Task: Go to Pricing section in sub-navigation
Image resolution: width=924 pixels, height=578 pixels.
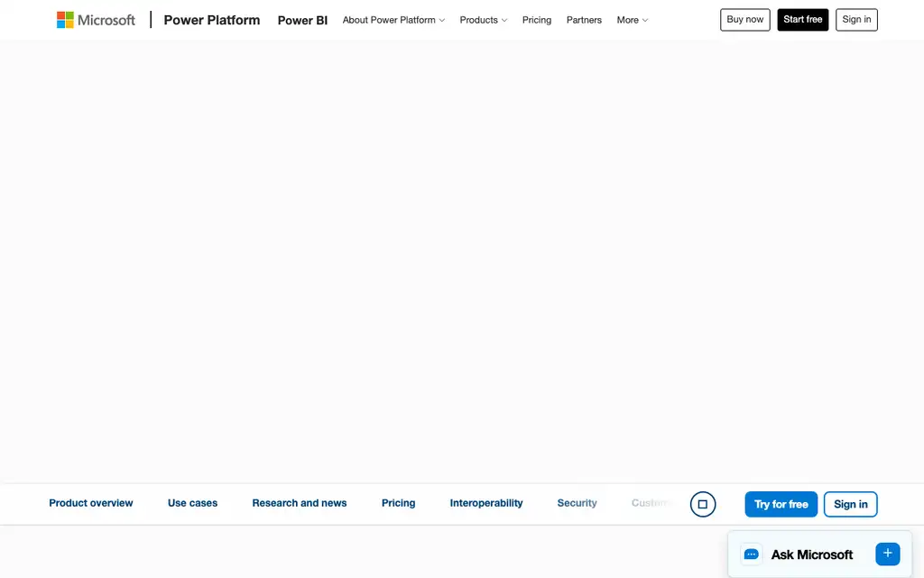Action: (x=398, y=503)
